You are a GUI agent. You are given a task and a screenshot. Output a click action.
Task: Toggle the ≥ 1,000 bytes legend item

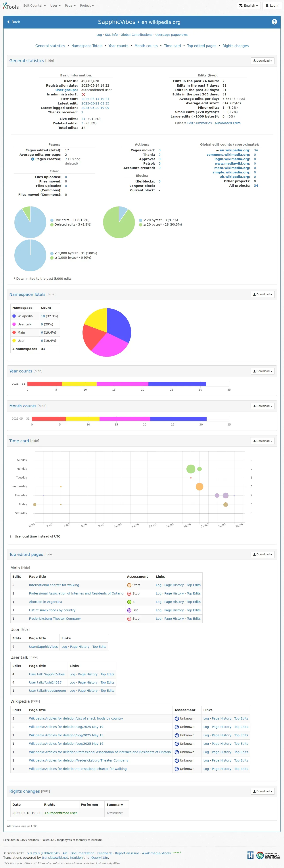pyautogui.click(x=71, y=258)
